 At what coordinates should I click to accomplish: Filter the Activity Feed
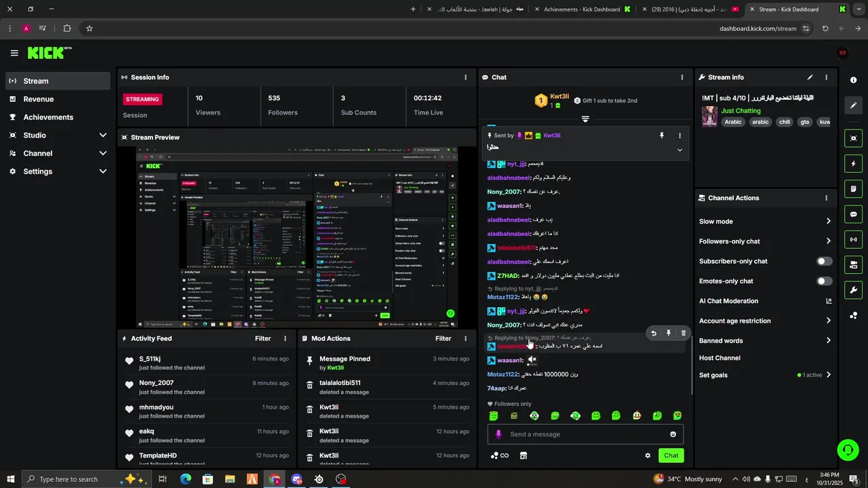coord(263,338)
